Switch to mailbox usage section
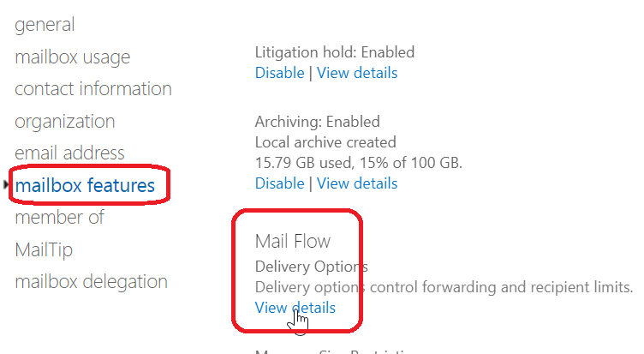The height and width of the screenshot is (354, 644). [x=73, y=57]
